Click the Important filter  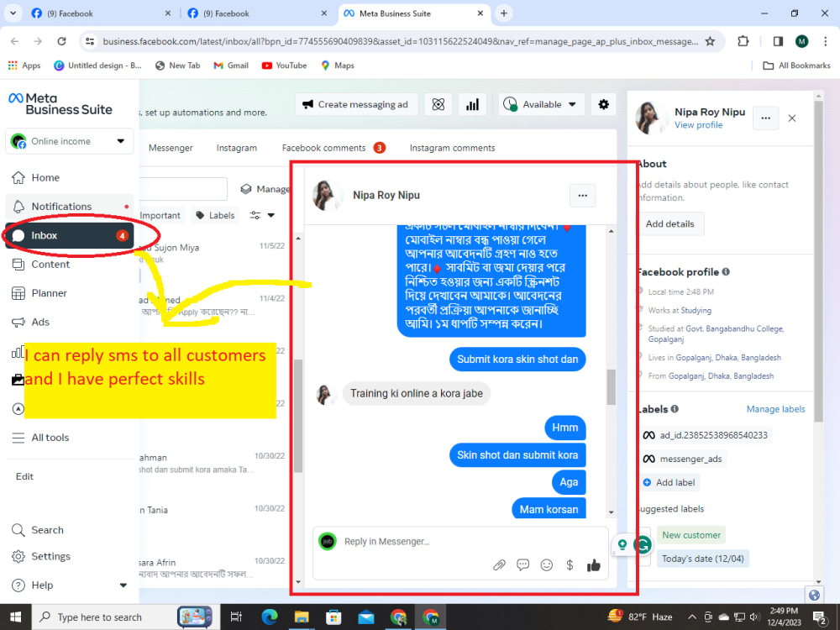click(160, 215)
